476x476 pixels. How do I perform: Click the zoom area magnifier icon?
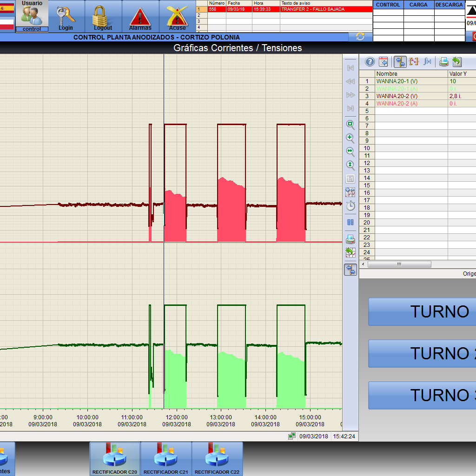click(350, 125)
